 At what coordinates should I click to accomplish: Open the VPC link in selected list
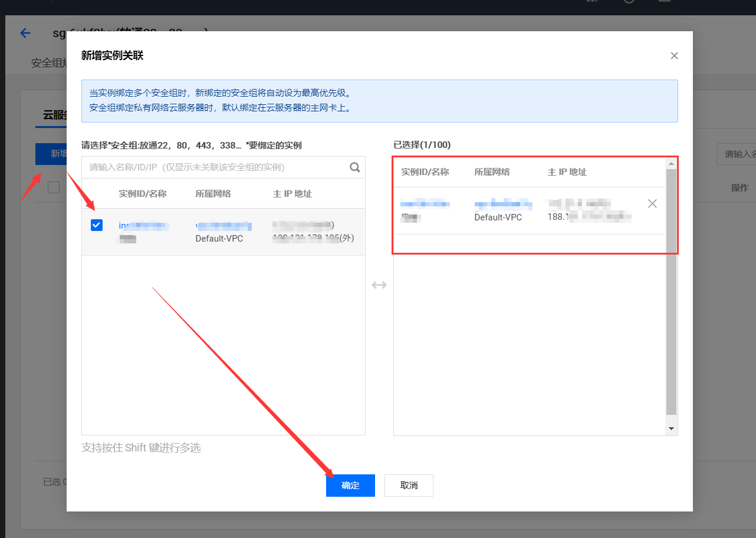coord(503,204)
